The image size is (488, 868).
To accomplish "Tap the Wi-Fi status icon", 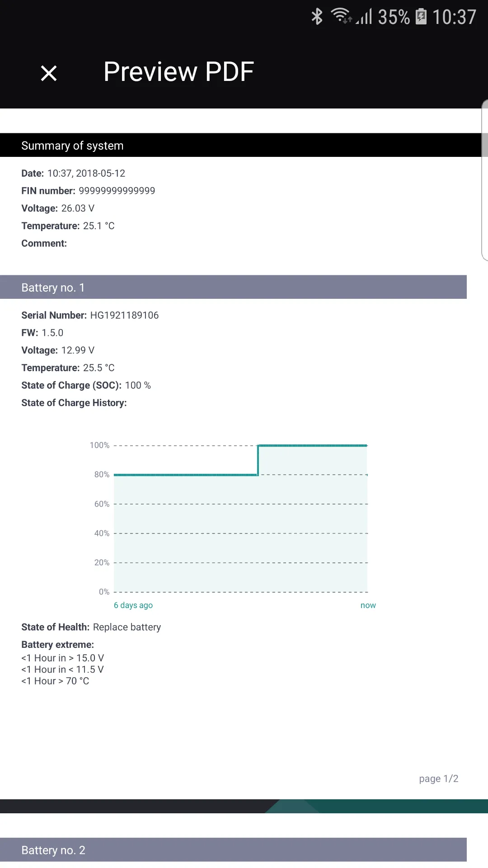I will (341, 16).
